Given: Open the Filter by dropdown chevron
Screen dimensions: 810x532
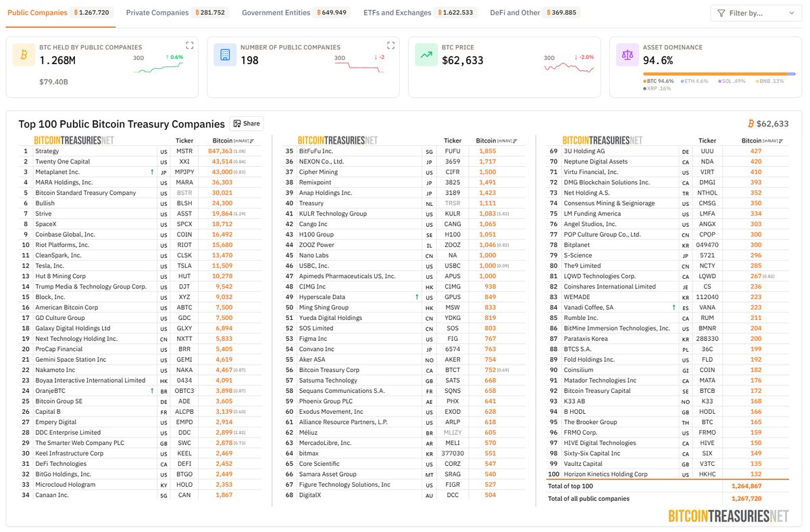Looking at the screenshot, I should pos(791,13).
